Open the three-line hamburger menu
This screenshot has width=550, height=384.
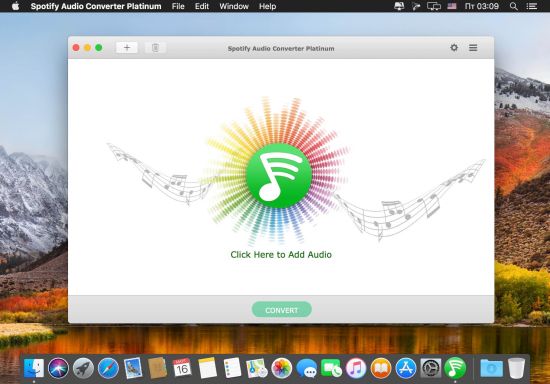pyautogui.click(x=473, y=47)
